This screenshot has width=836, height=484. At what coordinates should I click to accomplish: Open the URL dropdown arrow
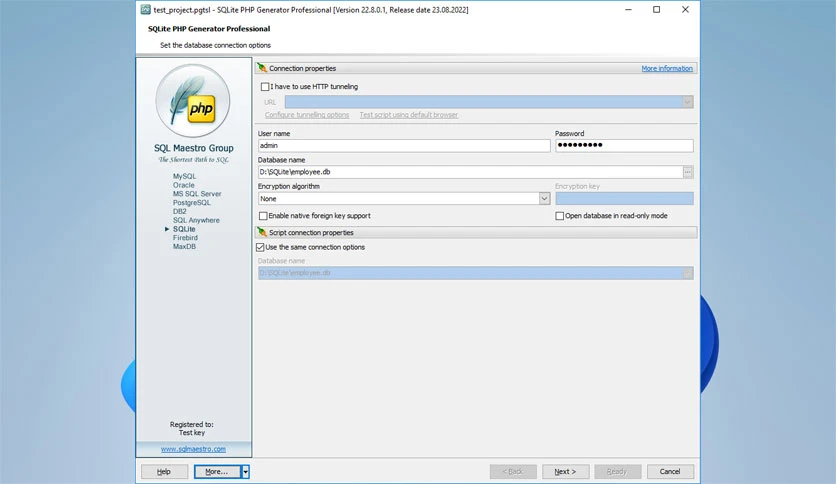tap(688, 101)
